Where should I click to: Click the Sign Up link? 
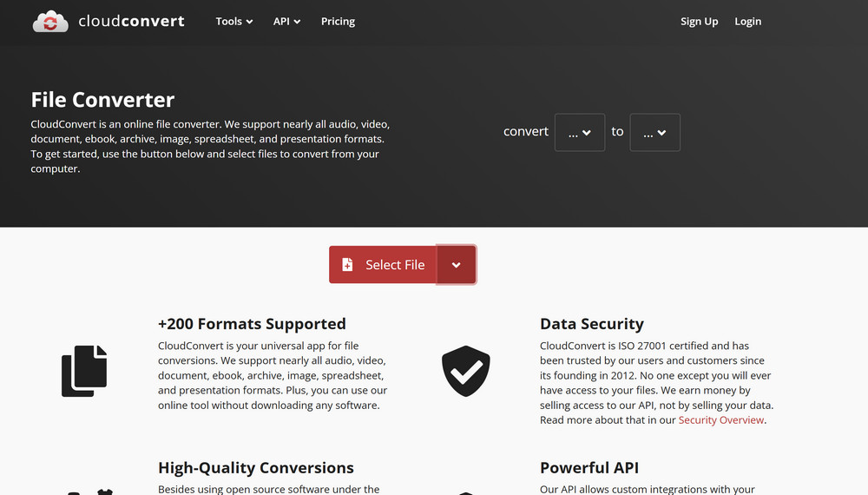(x=699, y=21)
